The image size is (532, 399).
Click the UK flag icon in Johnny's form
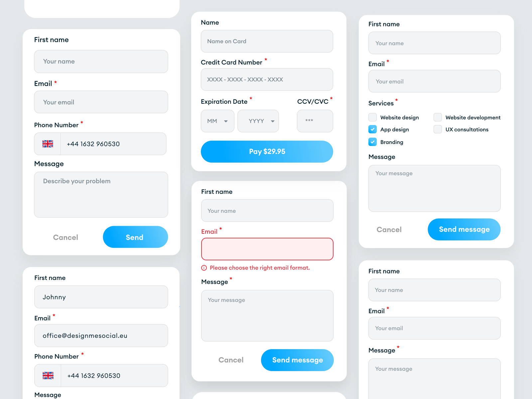(48, 376)
